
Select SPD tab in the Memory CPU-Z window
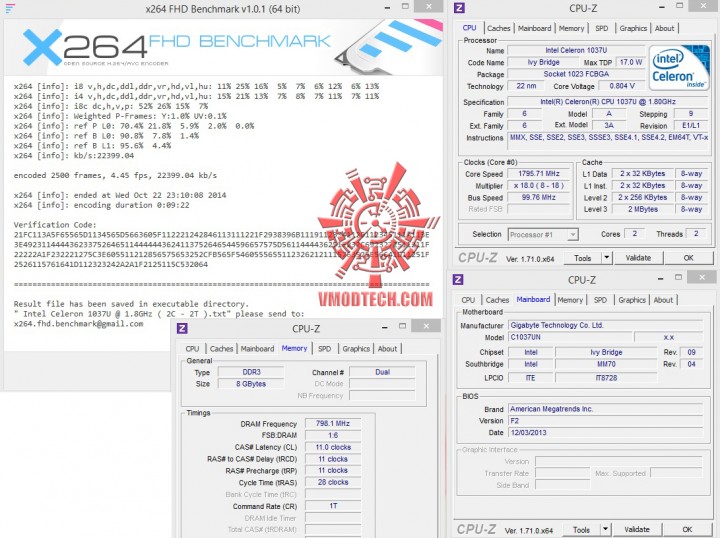[324, 348]
